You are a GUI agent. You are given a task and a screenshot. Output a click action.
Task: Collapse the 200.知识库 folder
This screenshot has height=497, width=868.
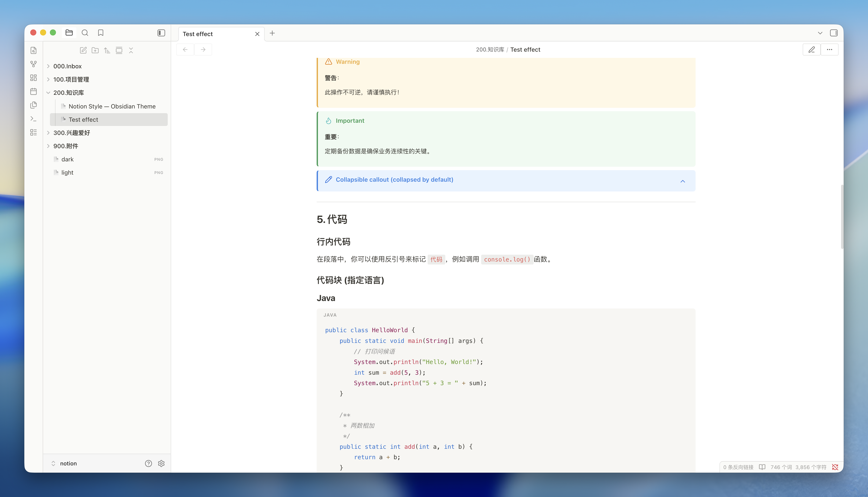[48, 93]
